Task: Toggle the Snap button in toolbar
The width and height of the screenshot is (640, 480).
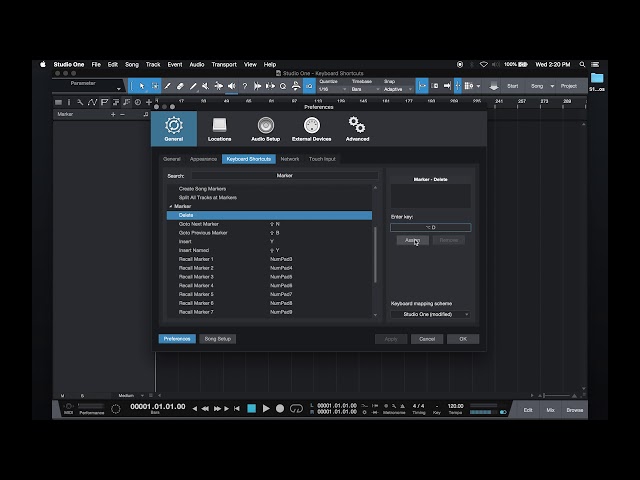Action: tap(422, 86)
